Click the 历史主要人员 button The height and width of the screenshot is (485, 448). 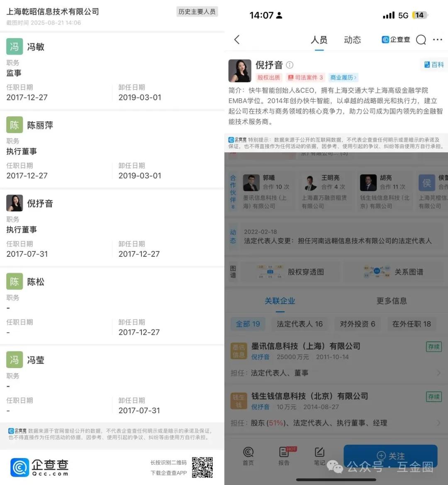pos(197,12)
